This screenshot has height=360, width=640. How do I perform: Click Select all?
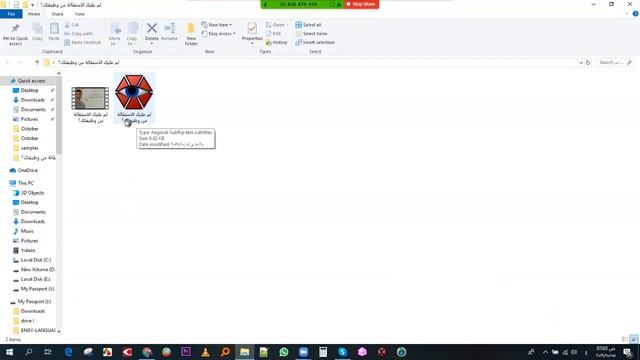click(309, 25)
